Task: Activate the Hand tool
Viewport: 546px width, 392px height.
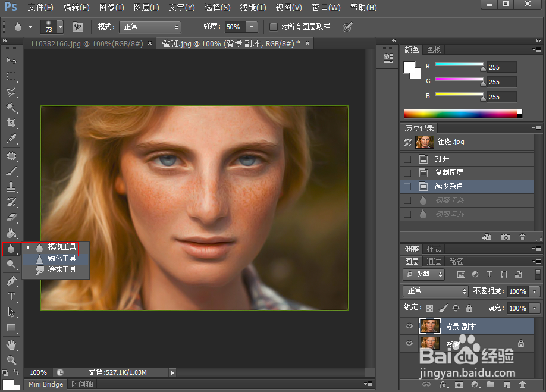Action: pyautogui.click(x=11, y=344)
